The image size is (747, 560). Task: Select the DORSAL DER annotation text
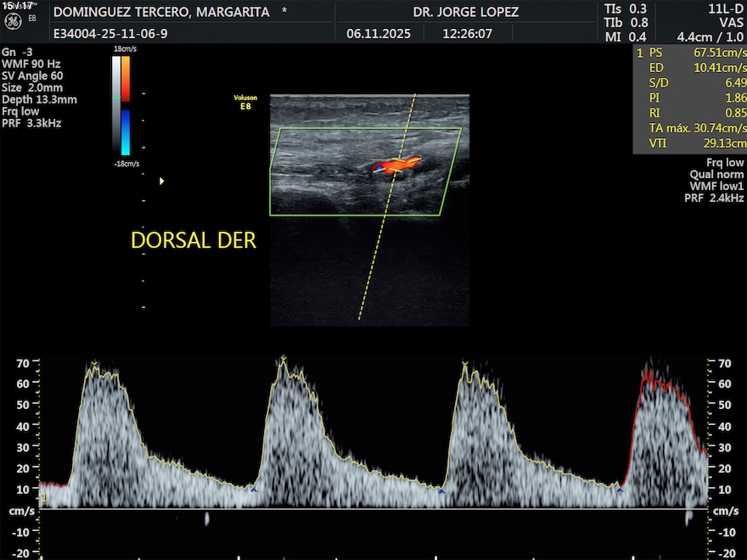coord(194,240)
